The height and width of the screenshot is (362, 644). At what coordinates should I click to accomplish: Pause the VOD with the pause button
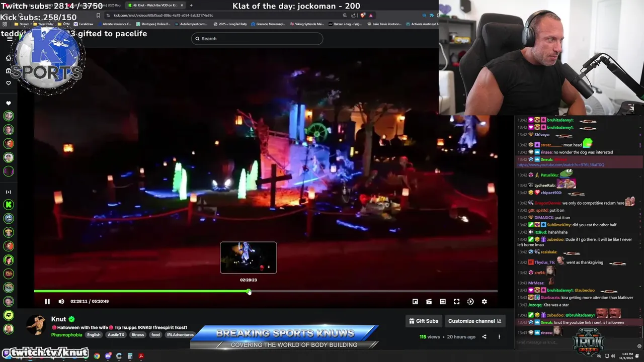[x=47, y=302]
